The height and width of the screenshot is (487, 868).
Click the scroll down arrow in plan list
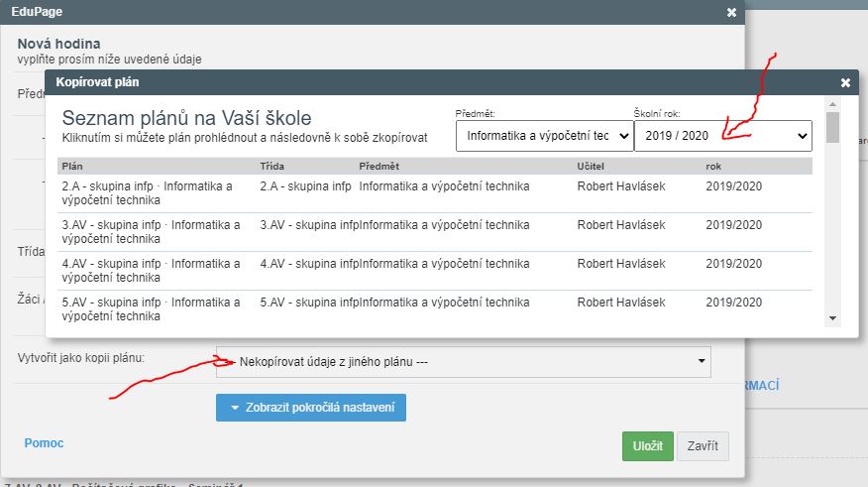click(x=832, y=318)
